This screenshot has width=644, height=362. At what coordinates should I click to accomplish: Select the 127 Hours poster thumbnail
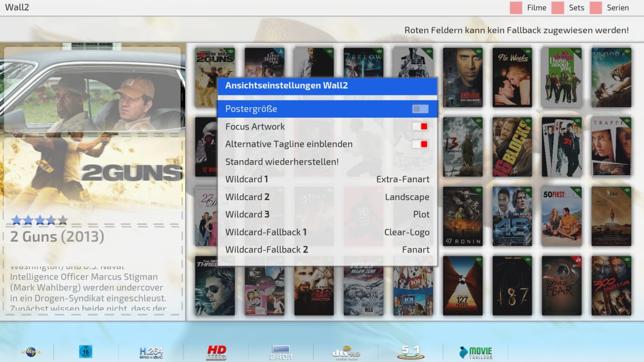click(463, 285)
